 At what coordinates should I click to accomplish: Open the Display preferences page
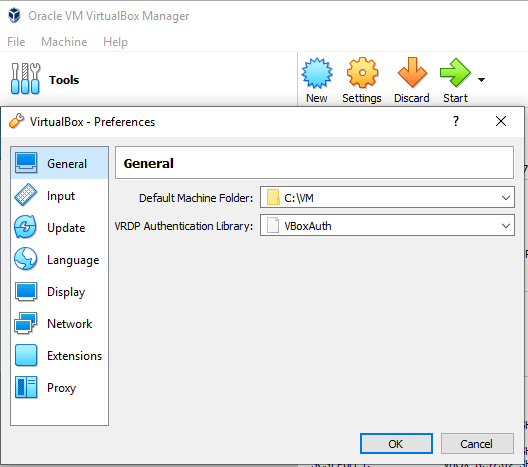[60, 292]
